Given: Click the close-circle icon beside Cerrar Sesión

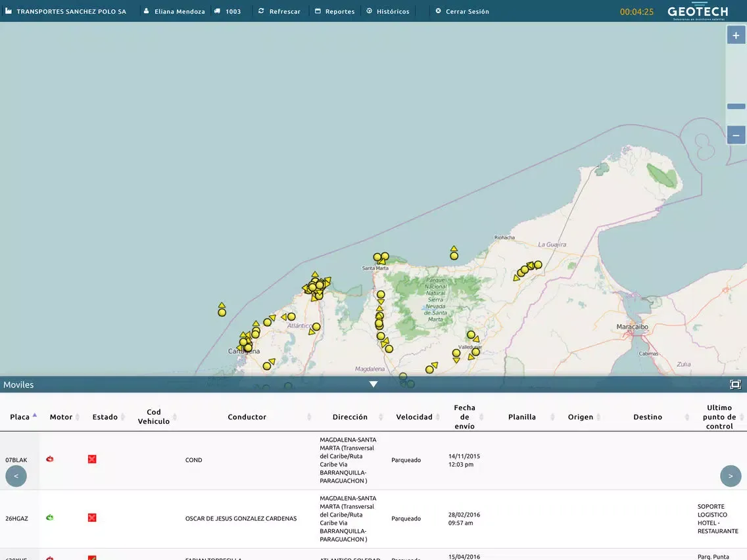Looking at the screenshot, I should coord(439,11).
